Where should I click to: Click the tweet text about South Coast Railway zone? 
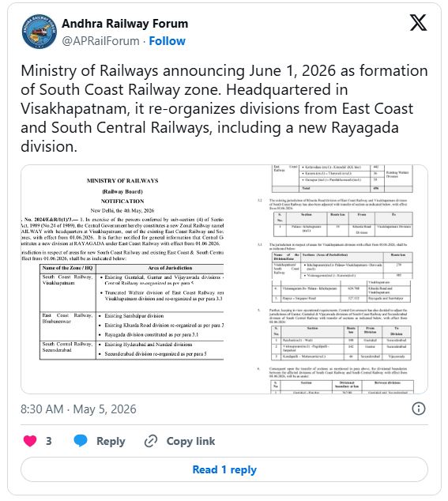click(x=224, y=108)
